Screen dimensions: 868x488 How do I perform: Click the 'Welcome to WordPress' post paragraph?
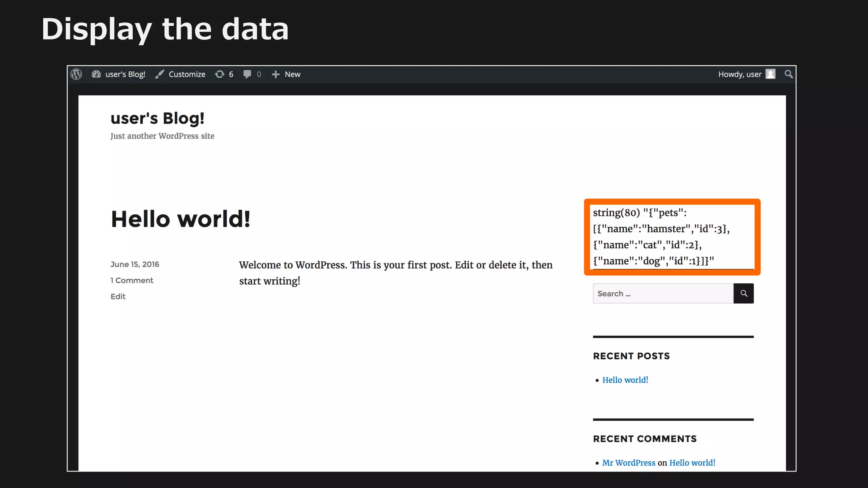point(396,273)
